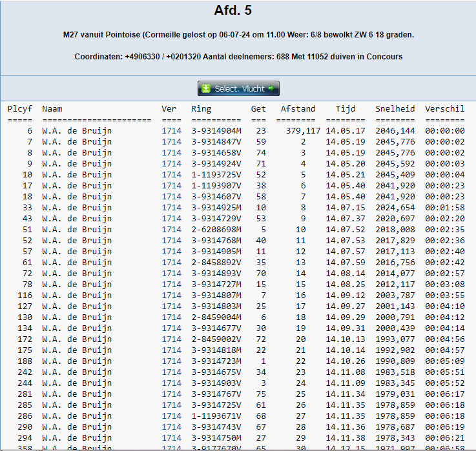Click the M27 vanuit Pointoise flight description line
The width and height of the screenshot is (476, 451).
[x=238, y=35]
